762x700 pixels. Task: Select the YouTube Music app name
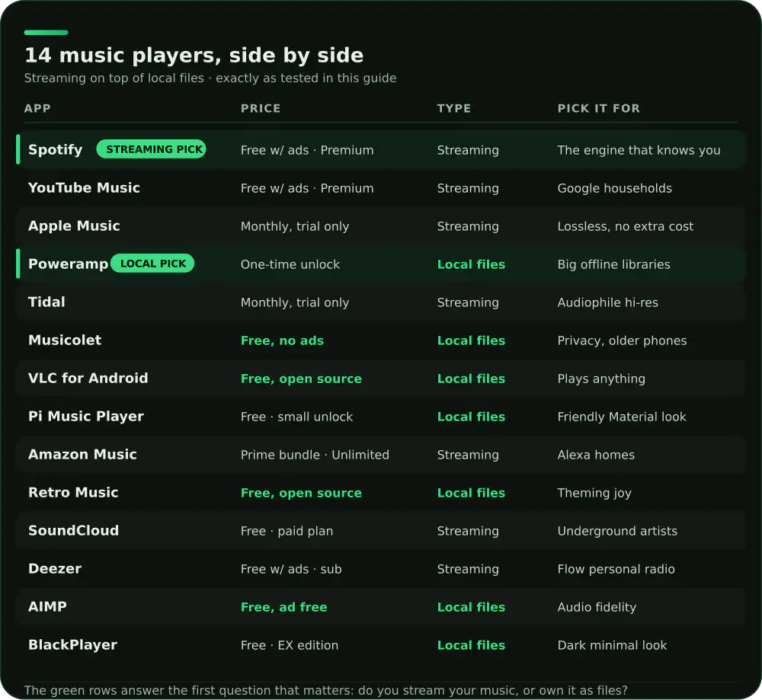(x=84, y=187)
